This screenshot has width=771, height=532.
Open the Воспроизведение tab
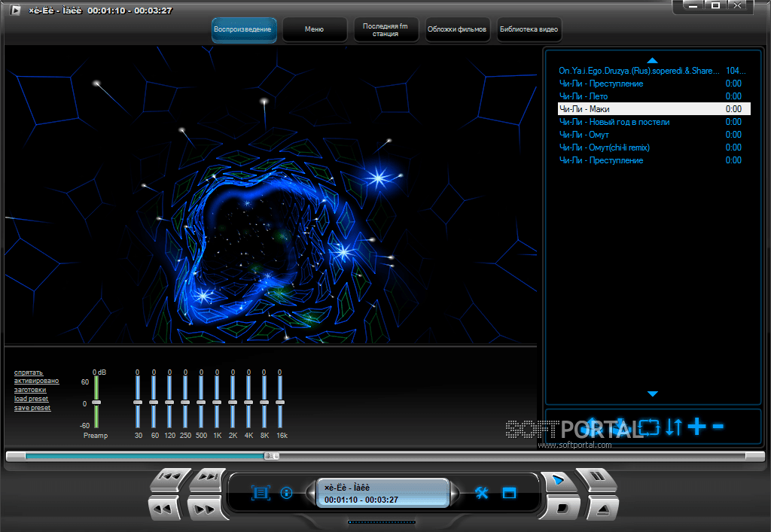coord(244,29)
